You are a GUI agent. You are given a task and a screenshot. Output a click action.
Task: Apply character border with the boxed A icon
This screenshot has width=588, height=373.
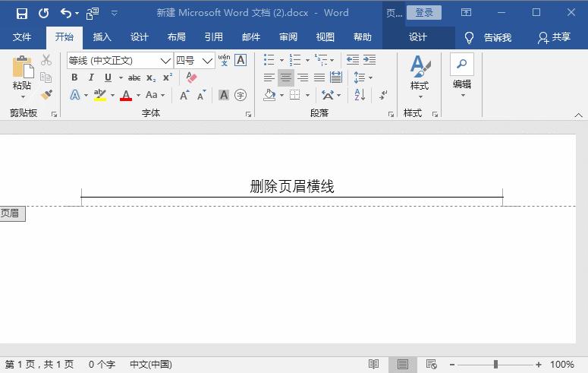point(241,60)
